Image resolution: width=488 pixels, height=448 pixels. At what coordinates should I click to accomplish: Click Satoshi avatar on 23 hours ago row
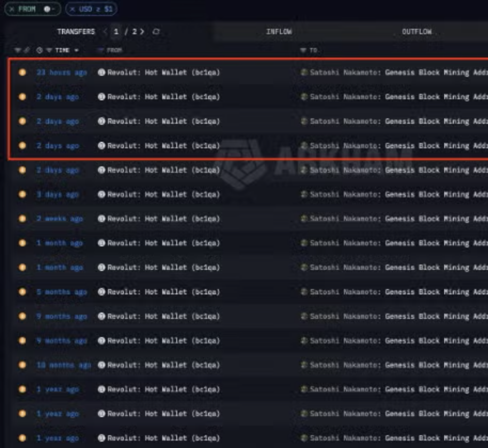click(304, 73)
